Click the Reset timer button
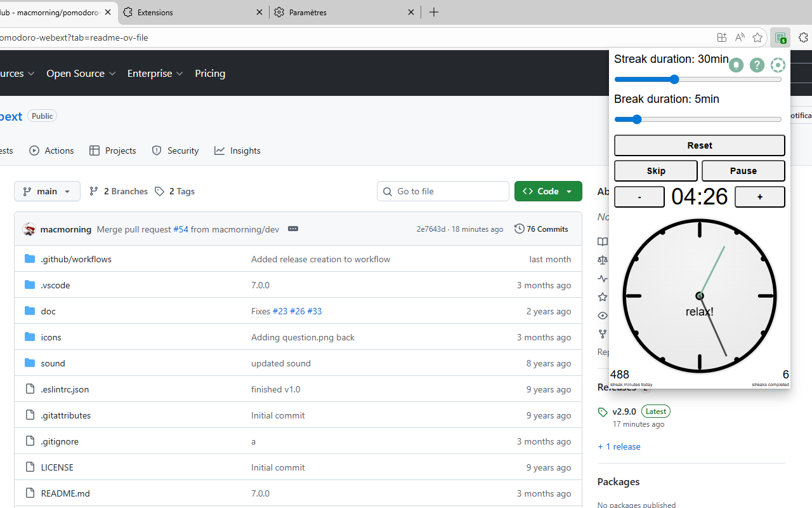Image resolution: width=812 pixels, height=508 pixels. pyautogui.click(x=700, y=145)
